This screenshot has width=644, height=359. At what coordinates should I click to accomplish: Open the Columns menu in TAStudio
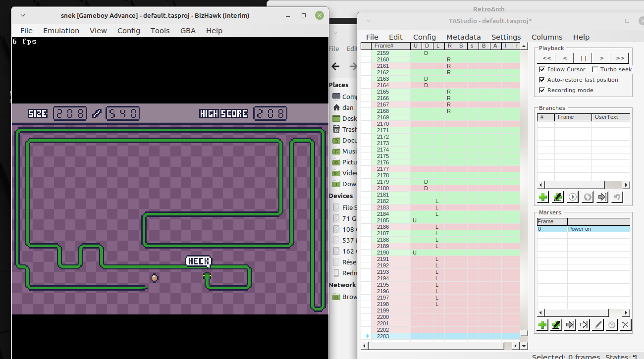(x=547, y=37)
